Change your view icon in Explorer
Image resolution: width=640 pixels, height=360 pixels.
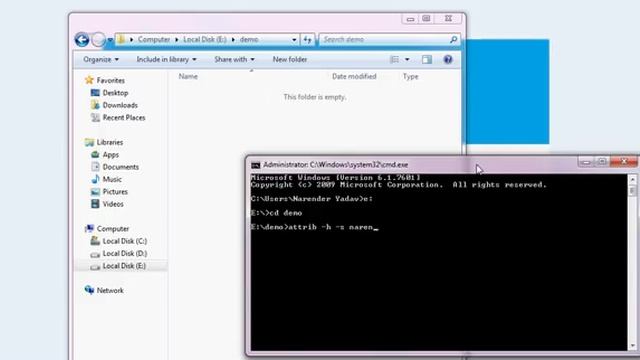click(394, 60)
